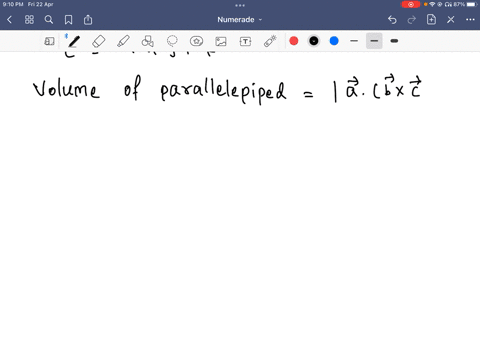Select the Highlighter tool
The height and width of the screenshot is (360, 480).
tap(123, 41)
